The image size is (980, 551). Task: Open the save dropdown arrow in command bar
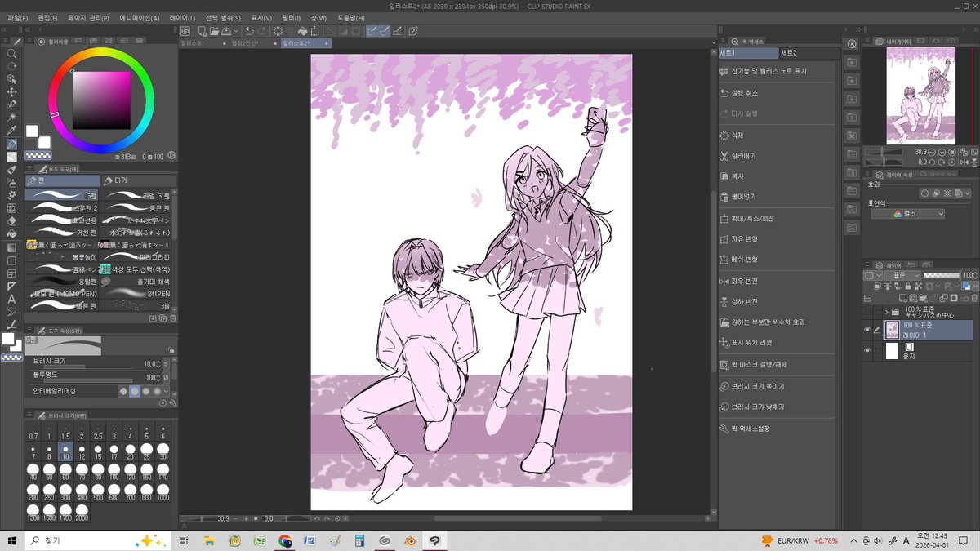[x=236, y=31]
